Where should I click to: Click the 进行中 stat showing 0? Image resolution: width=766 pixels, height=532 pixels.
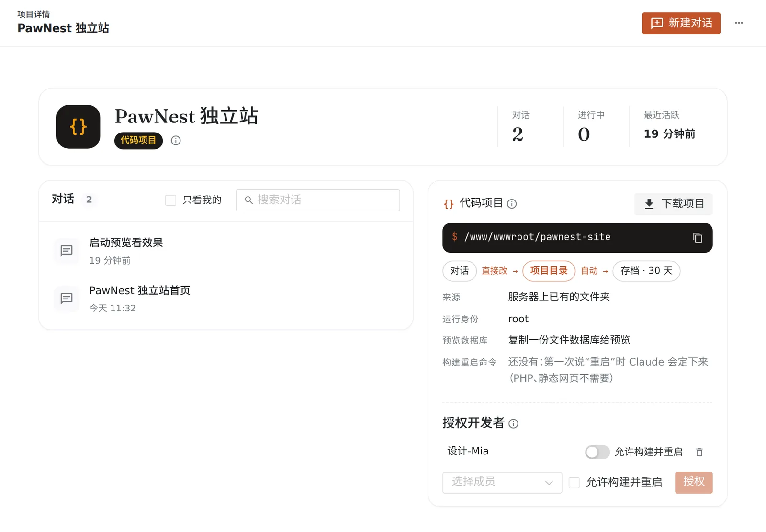coord(591,127)
